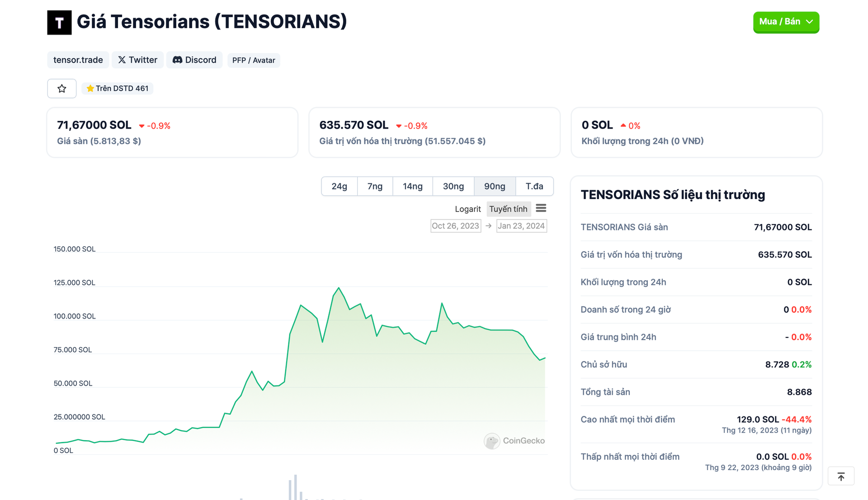Click the 635.570 SOL market cap card value
The width and height of the screenshot is (868, 500).
(x=354, y=125)
